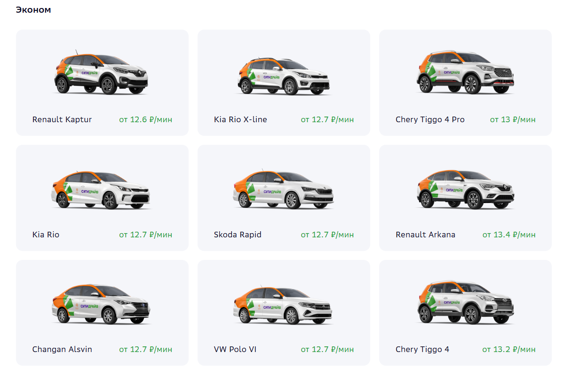Viewport: 588px width, 376px height.
Task: Click the Changan Alsvin car picture
Action: 102,304
